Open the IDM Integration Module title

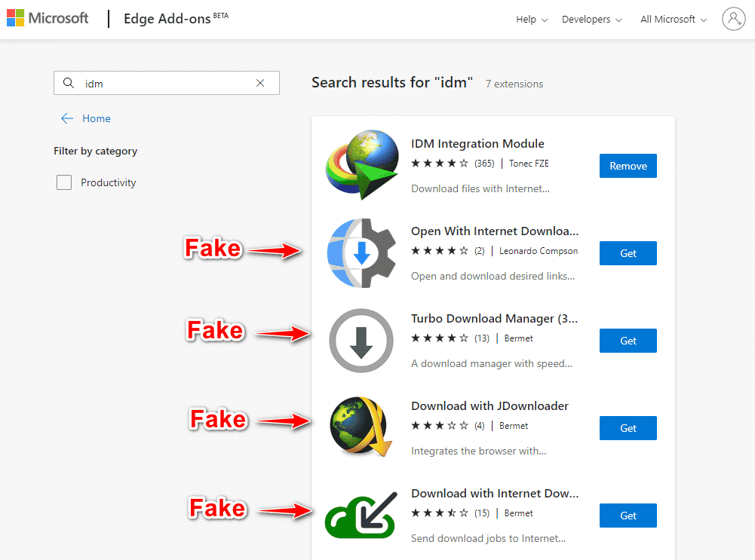pos(477,143)
